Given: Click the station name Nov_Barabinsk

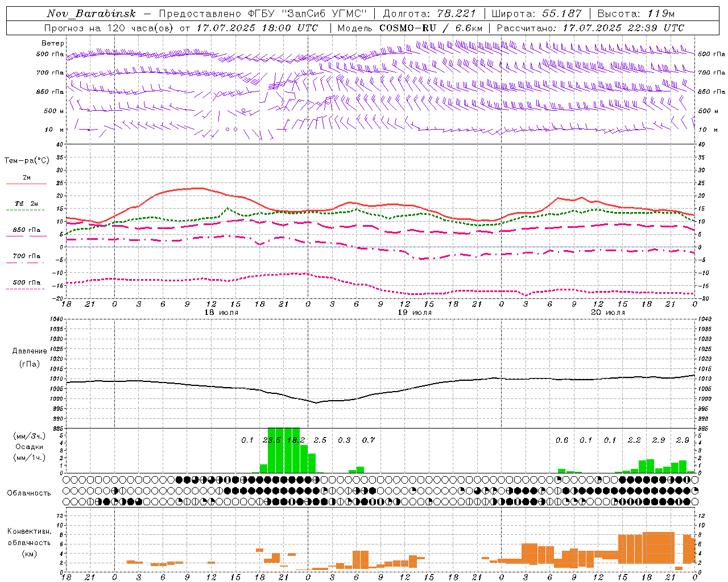Looking at the screenshot, I should pos(91,14).
